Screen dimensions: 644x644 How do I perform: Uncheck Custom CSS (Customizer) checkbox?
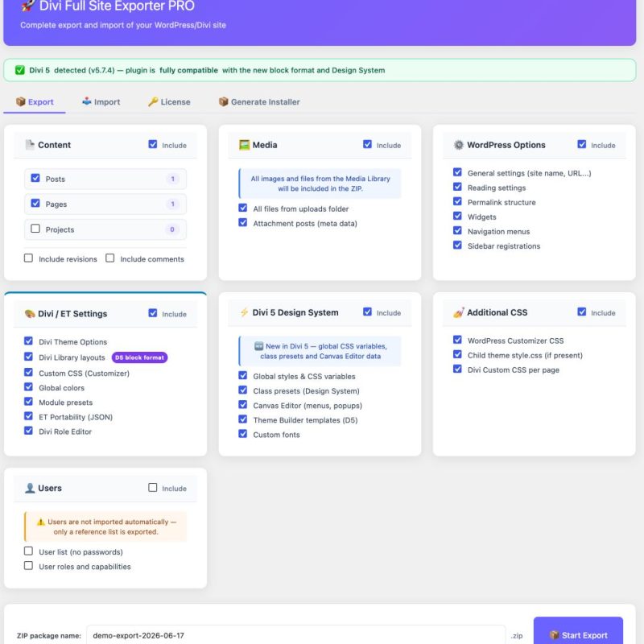28,372
